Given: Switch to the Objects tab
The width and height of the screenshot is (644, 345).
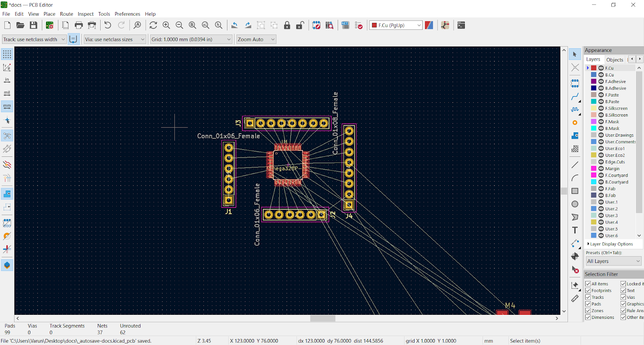Looking at the screenshot, I should (x=615, y=60).
